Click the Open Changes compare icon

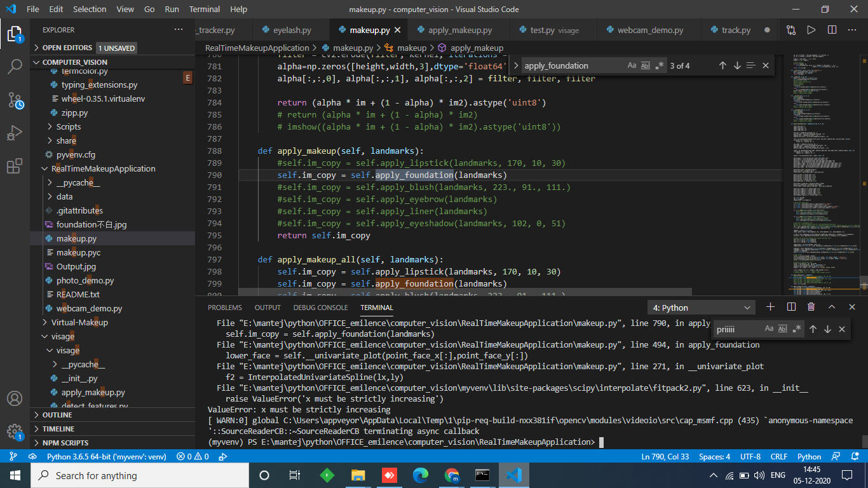[x=790, y=30]
